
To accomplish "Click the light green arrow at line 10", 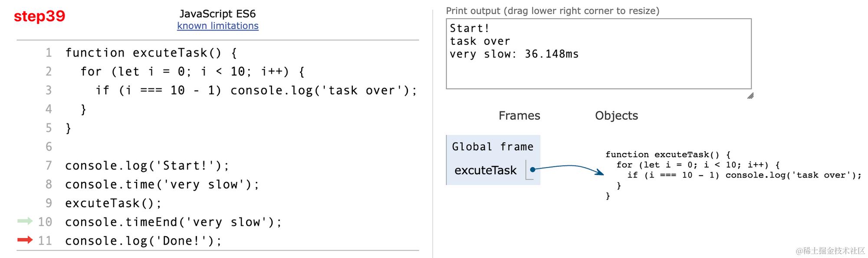I will pyautogui.click(x=25, y=221).
